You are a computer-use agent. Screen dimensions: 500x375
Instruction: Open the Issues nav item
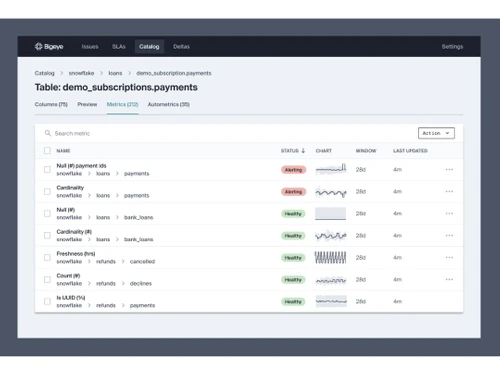(90, 47)
